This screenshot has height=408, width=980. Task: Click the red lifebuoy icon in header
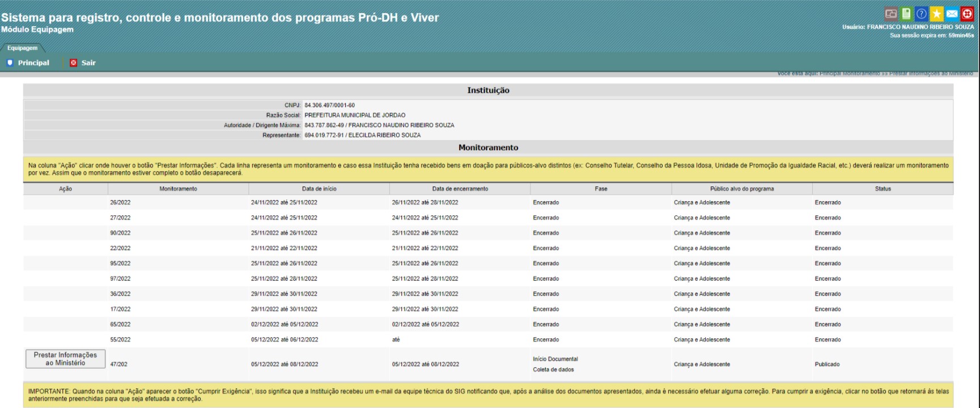coord(967,14)
